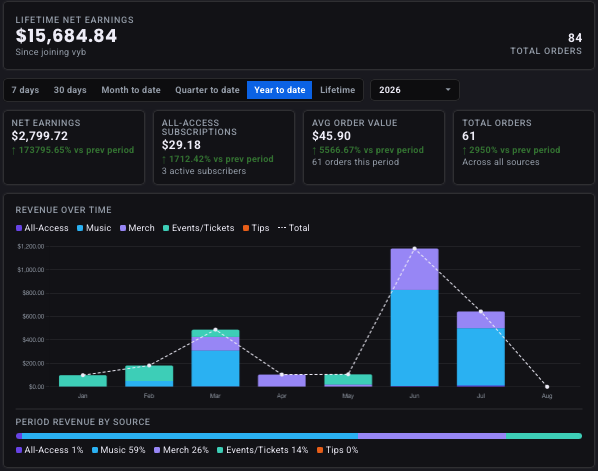The width and height of the screenshot is (598, 471).
Task: Switch to Quarter to date view
Action: coord(207,90)
